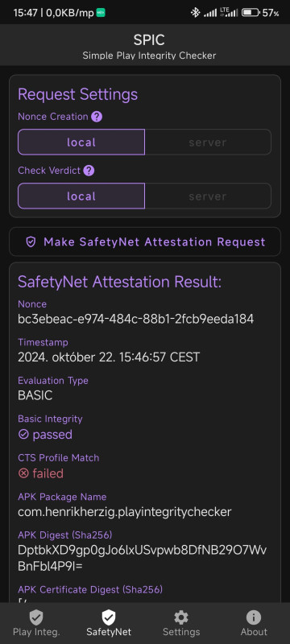Open the About info icon
The width and height of the screenshot is (290, 644).
(254, 617)
